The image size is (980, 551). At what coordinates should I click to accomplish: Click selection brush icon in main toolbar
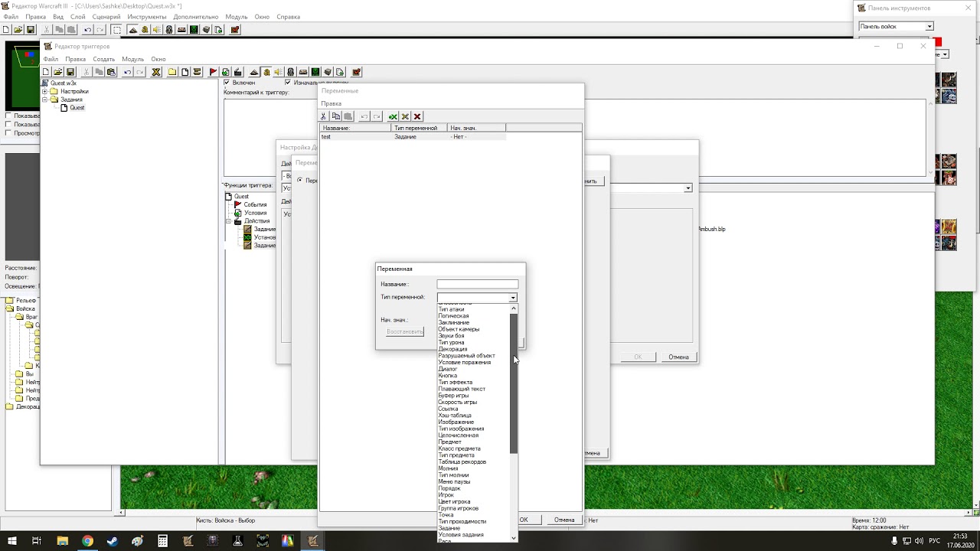(116, 30)
